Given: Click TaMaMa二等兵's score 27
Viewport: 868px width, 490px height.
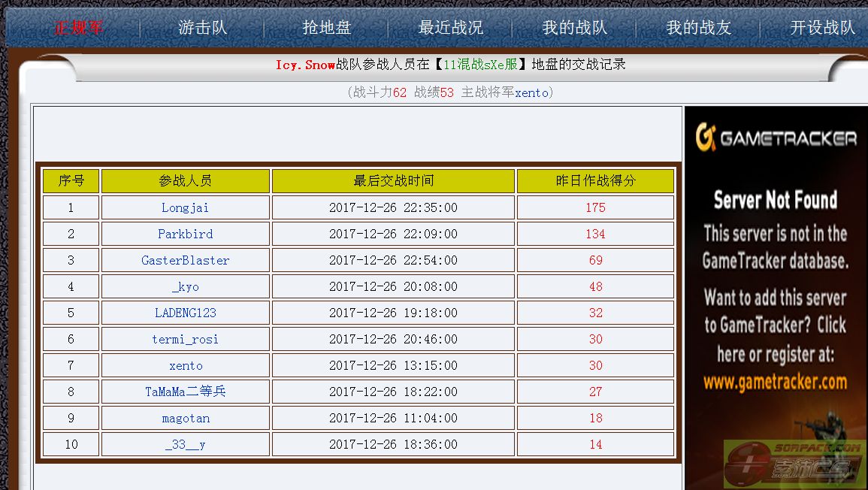Looking at the screenshot, I should pyautogui.click(x=596, y=392).
